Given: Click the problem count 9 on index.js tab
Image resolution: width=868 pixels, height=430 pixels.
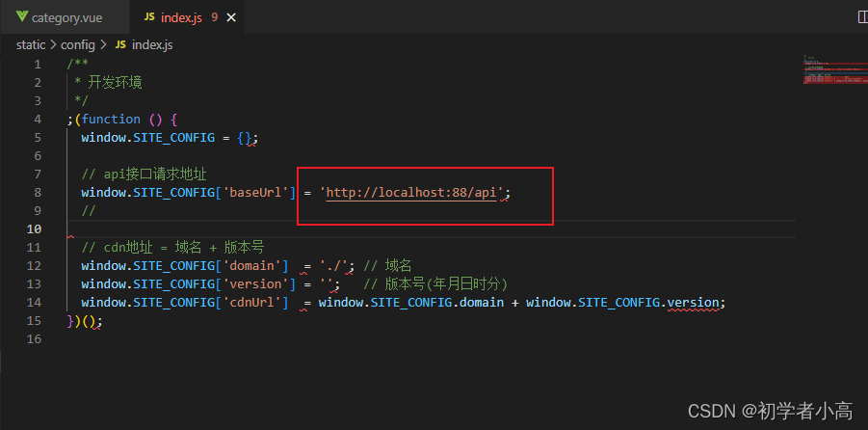Looking at the screenshot, I should coord(214,17).
